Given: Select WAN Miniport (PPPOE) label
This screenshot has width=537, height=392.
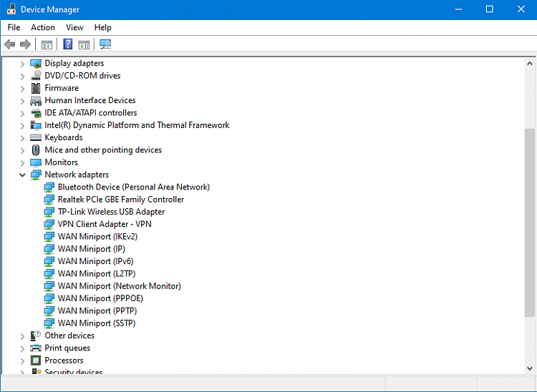Looking at the screenshot, I should tap(100, 298).
